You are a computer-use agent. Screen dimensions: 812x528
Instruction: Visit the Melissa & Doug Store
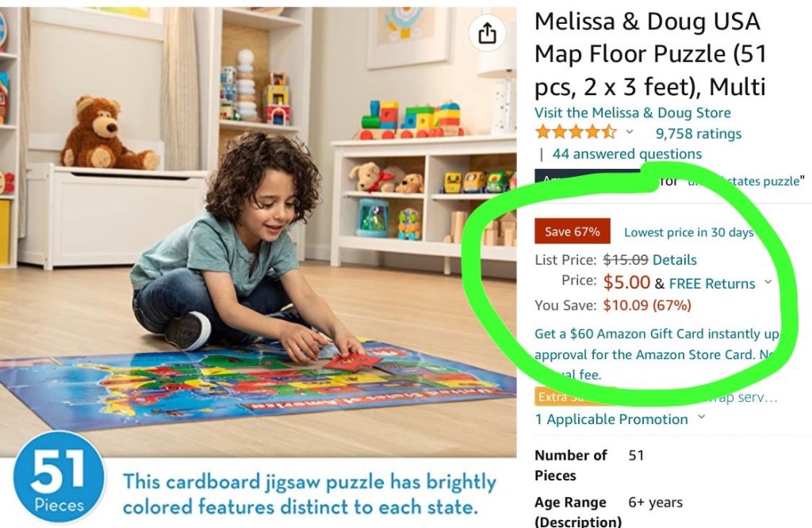tap(632, 113)
